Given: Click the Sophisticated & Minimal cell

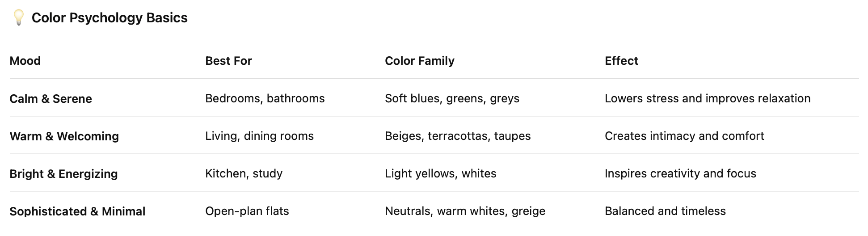Looking at the screenshot, I should tap(78, 211).
